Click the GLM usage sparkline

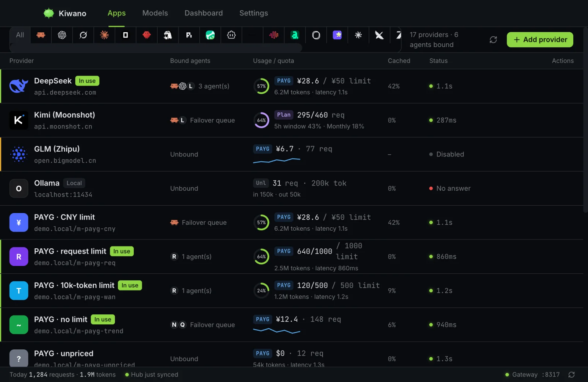click(277, 160)
